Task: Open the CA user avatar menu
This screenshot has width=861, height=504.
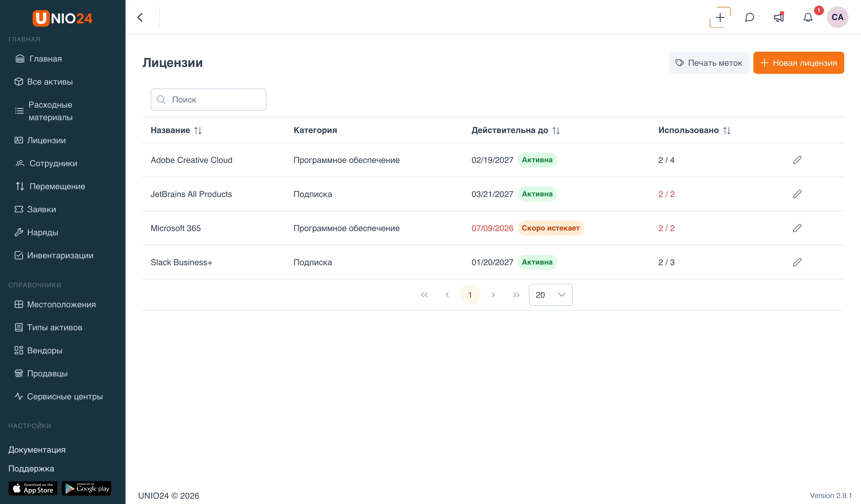Action: 837,17
